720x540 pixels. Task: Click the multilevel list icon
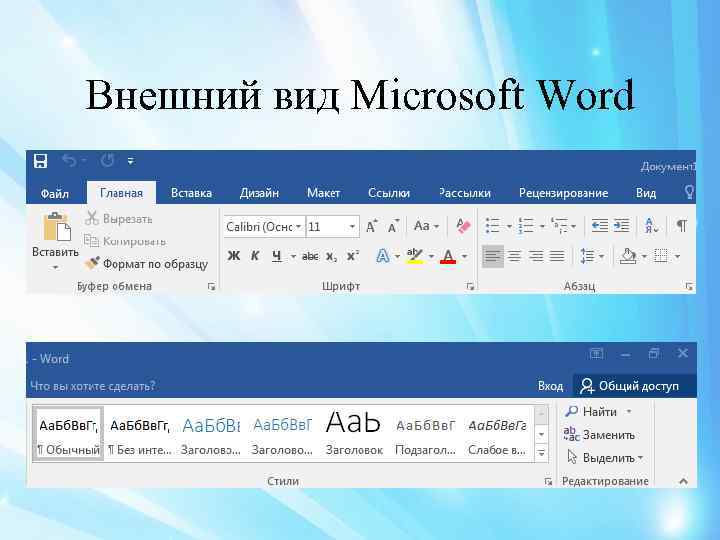tap(559, 226)
